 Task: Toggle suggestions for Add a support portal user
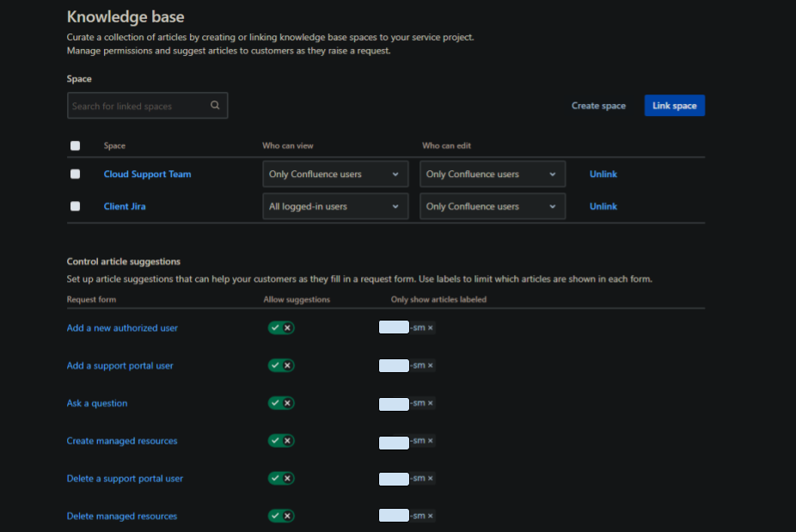(281, 365)
